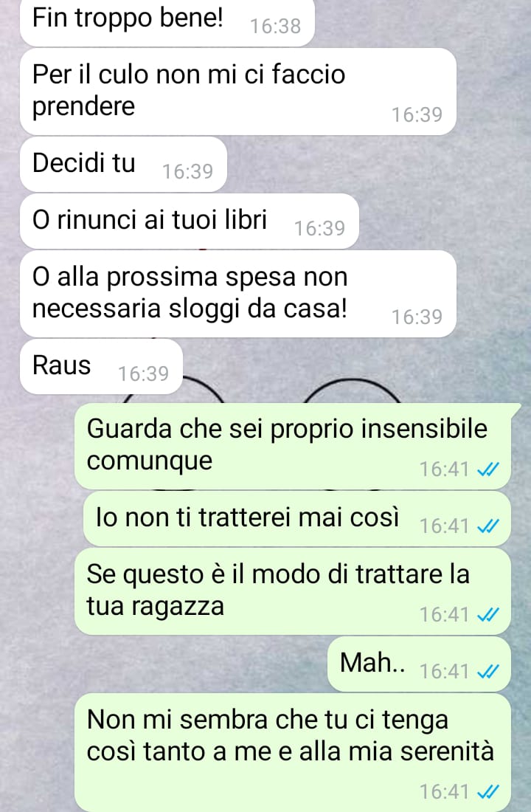Tap the 16:38 timestamp on the first message

pyautogui.click(x=275, y=26)
